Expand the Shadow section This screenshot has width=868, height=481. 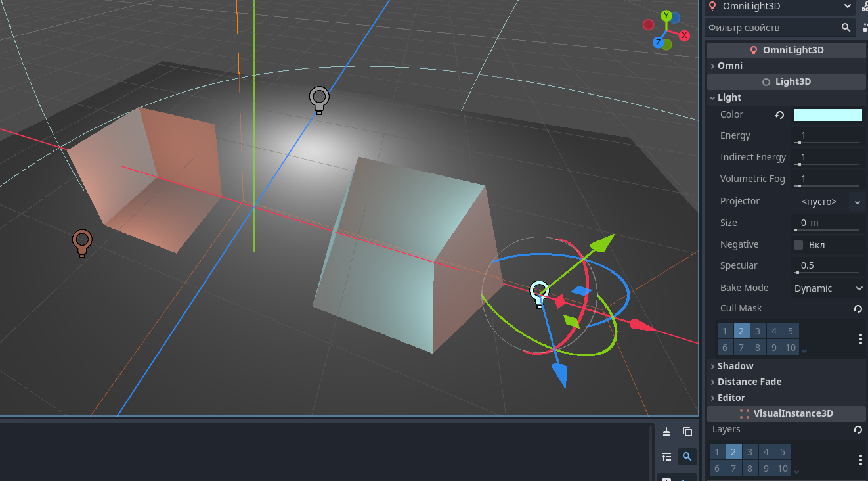coord(786,366)
